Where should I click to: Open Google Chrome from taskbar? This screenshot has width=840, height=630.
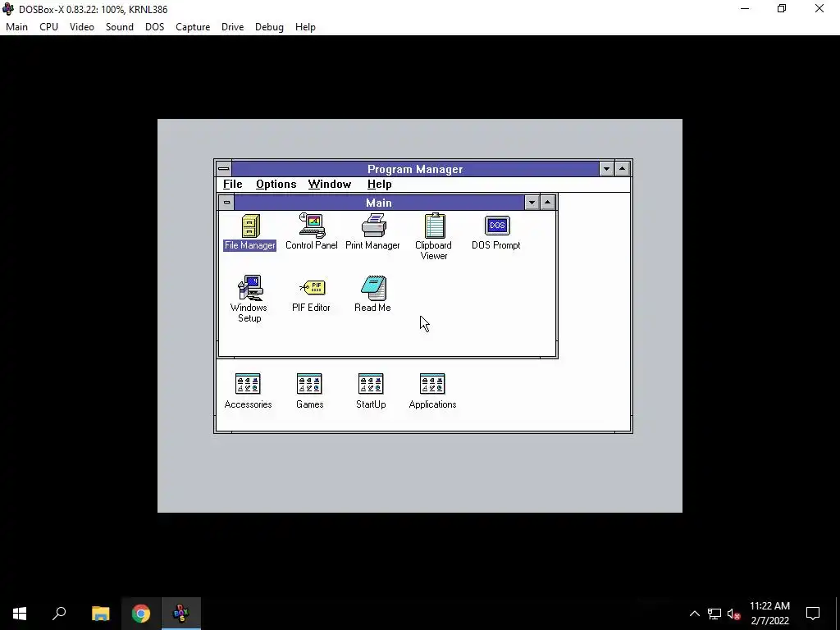[x=141, y=614]
